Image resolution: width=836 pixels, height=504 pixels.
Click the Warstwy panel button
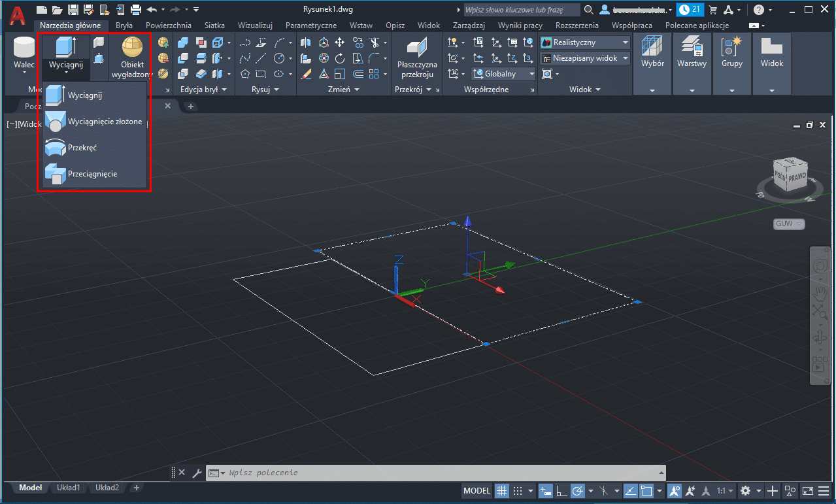(692, 64)
